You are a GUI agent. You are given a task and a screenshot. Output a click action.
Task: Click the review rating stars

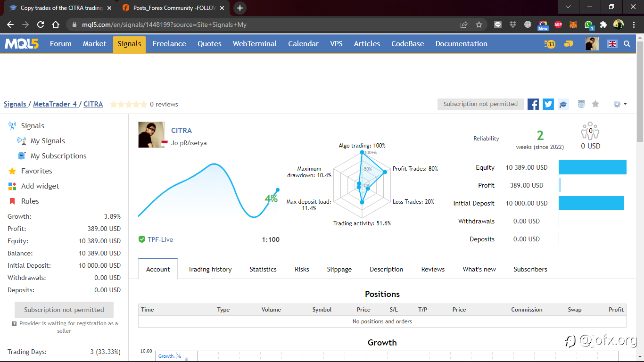click(x=128, y=104)
